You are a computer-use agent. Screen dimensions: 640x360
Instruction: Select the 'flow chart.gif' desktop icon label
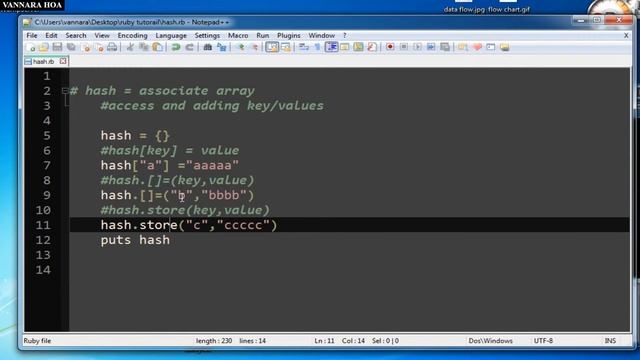(509, 9)
